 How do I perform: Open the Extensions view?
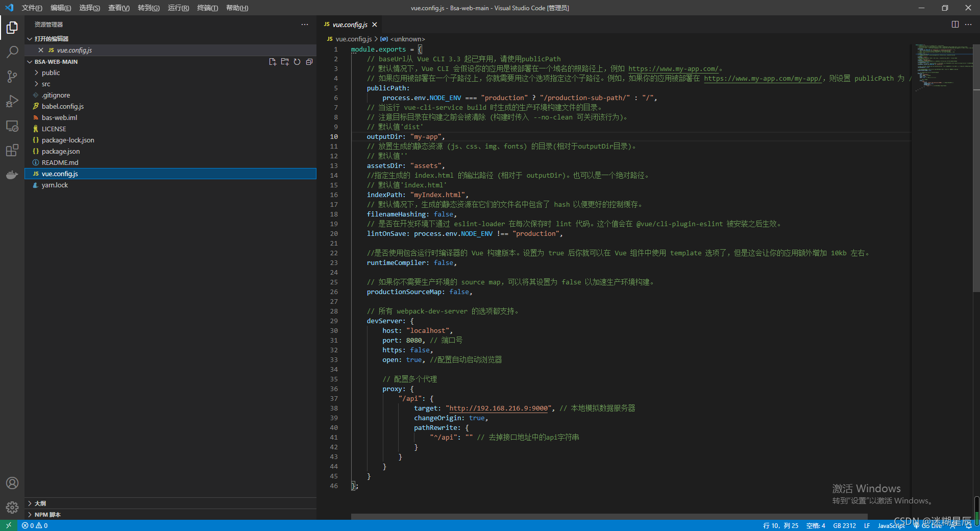12,150
